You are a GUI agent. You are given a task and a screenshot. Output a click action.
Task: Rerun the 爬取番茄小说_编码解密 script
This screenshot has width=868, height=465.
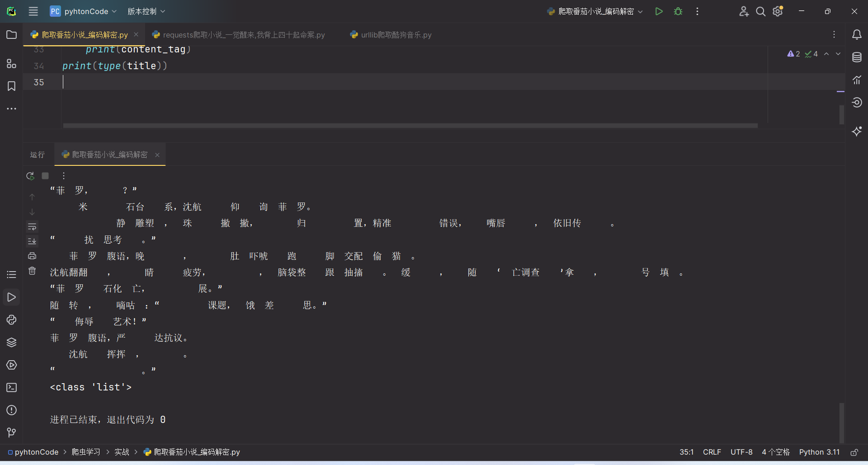(x=30, y=176)
